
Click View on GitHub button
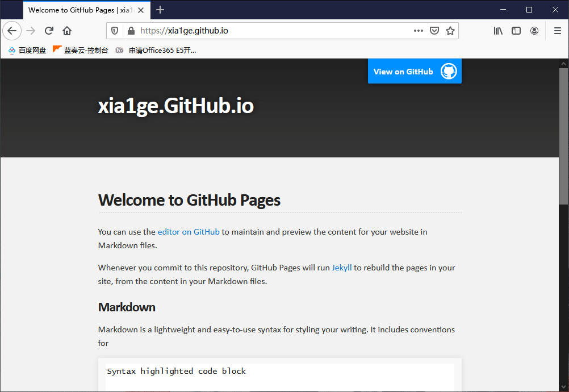415,71
